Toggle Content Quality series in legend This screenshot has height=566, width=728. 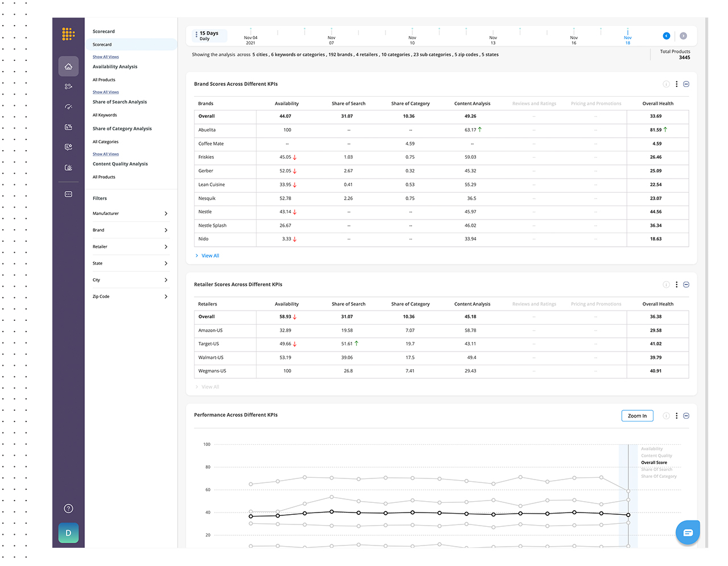pos(656,456)
